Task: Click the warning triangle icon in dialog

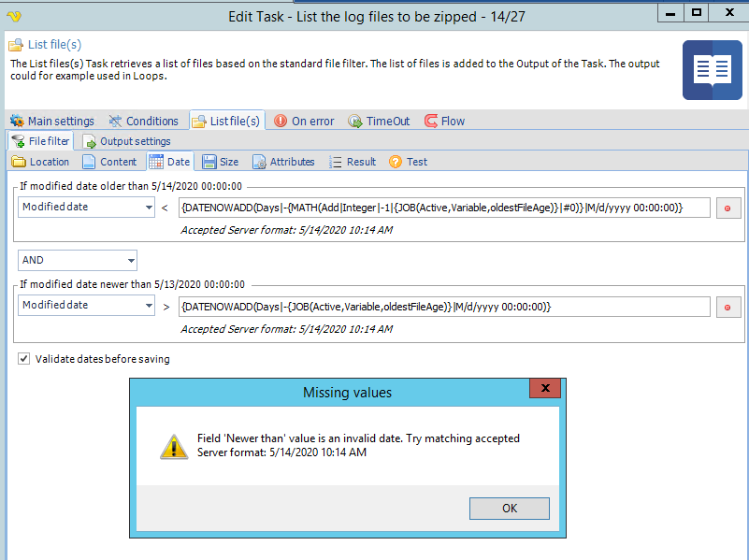Action: tap(174, 446)
